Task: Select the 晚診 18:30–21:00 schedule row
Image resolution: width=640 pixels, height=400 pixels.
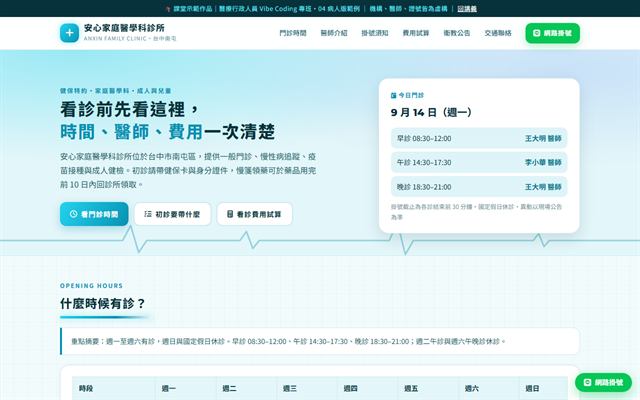Action: click(x=479, y=187)
